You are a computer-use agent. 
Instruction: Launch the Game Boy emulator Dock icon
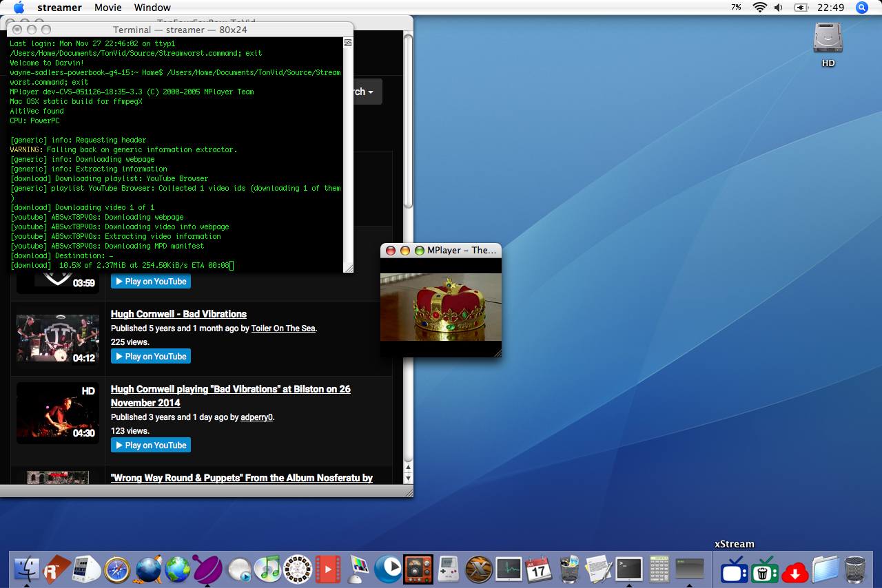(x=449, y=569)
